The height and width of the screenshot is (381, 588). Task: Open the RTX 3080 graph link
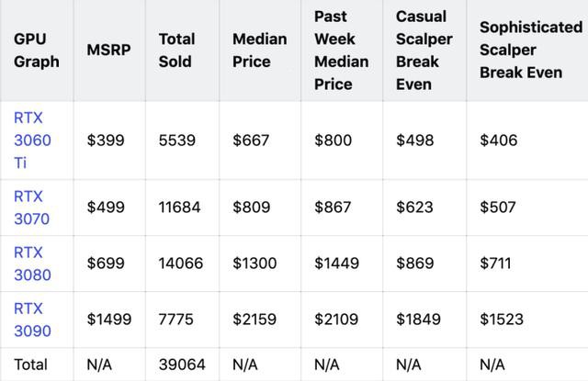pyautogui.click(x=32, y=263)
